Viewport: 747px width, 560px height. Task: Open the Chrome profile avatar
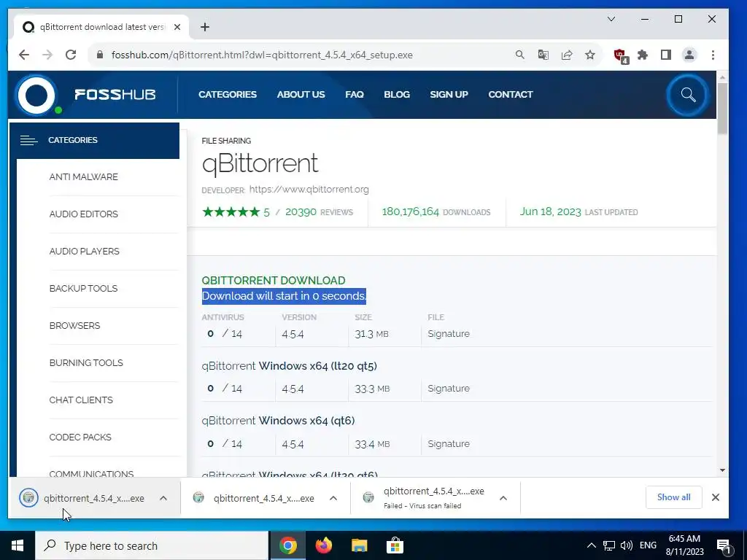pyautogui.click(x=689, y=55)
